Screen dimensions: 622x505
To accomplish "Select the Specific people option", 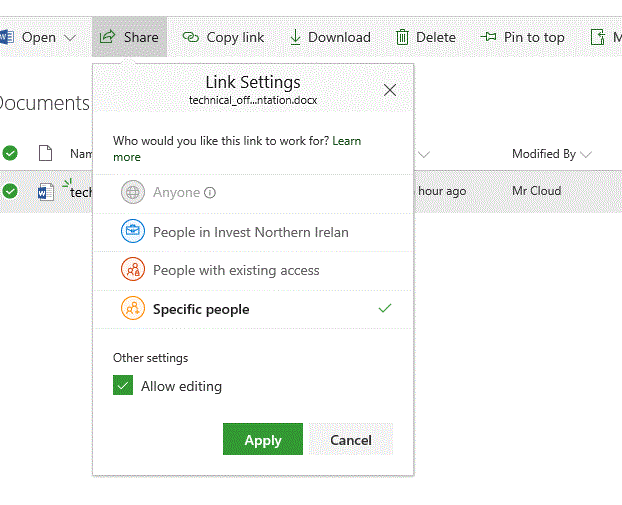I will (x=201, y=309).
